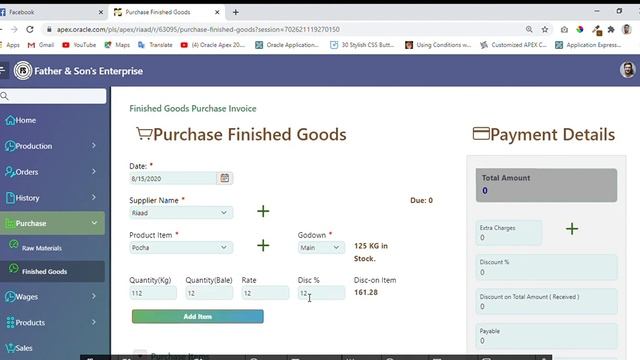Viewport: 640px width, 360px height.
Task: Open the user profile avatar
Action: pyautogui.click(x=627, y=70)
